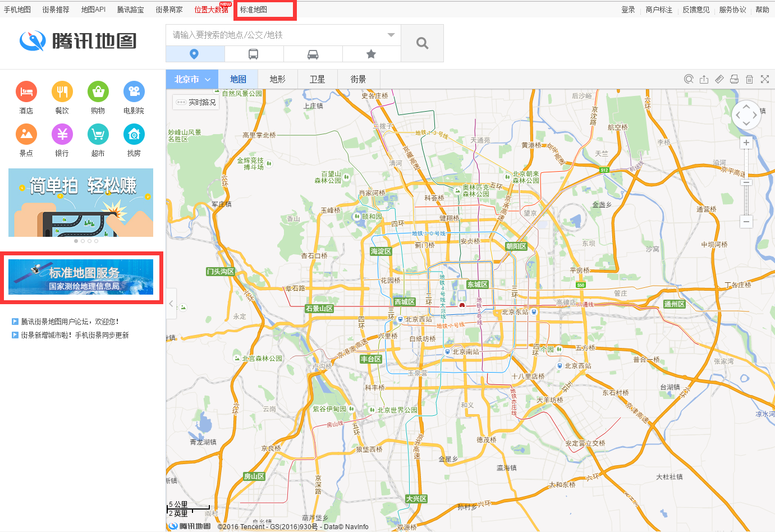Activate the ruler distance measuring tool
The image size is (775, 532).
pos(719,79)
